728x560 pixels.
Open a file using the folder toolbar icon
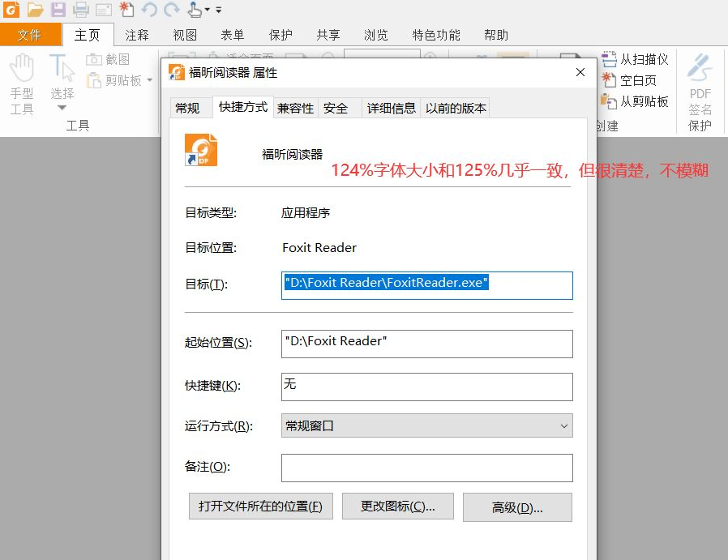click(35, 8)
